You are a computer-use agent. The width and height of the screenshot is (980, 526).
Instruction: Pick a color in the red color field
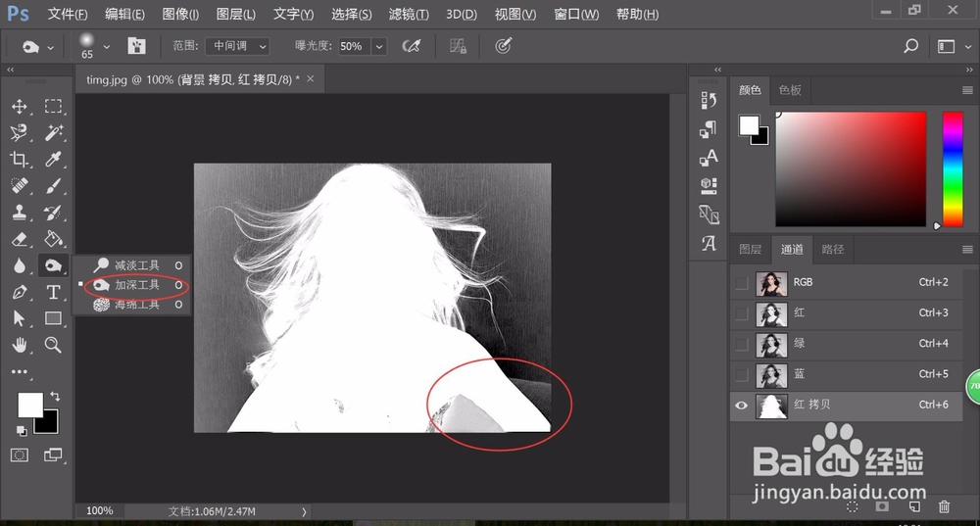851,169
